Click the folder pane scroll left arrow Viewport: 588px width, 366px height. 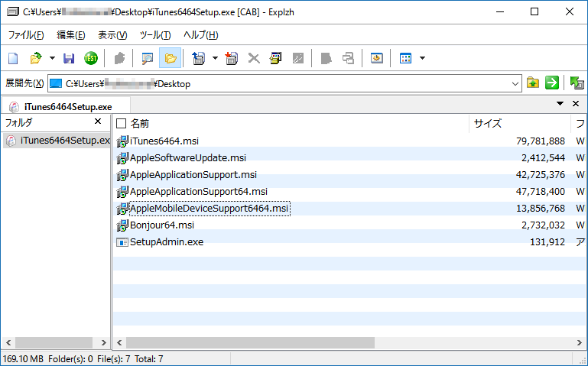coord(8,342)
